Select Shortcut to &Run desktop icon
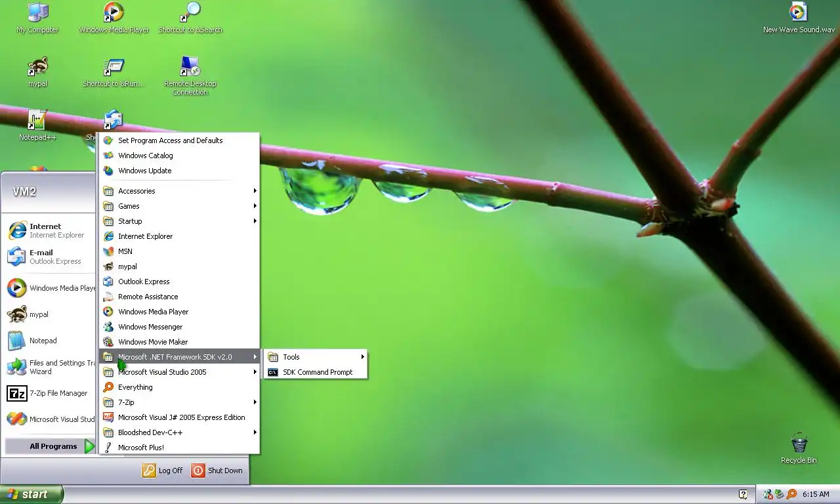 point(114,66)
